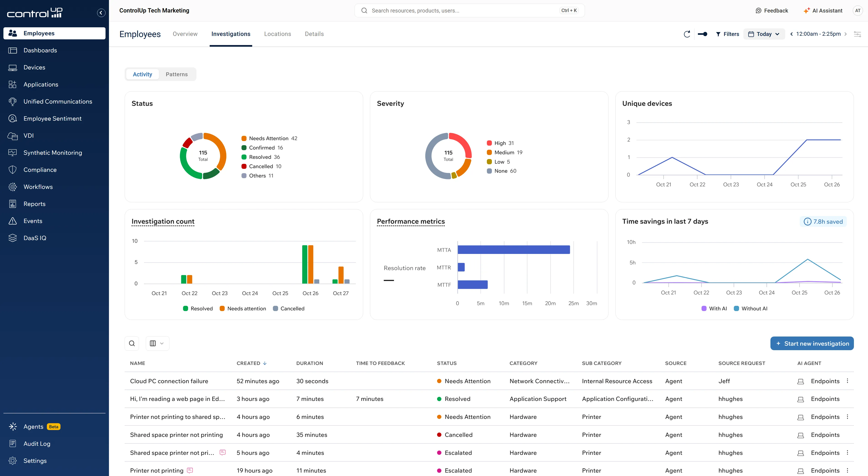
Task: Open Agents Beta page
Action: [x=54, y=426]
